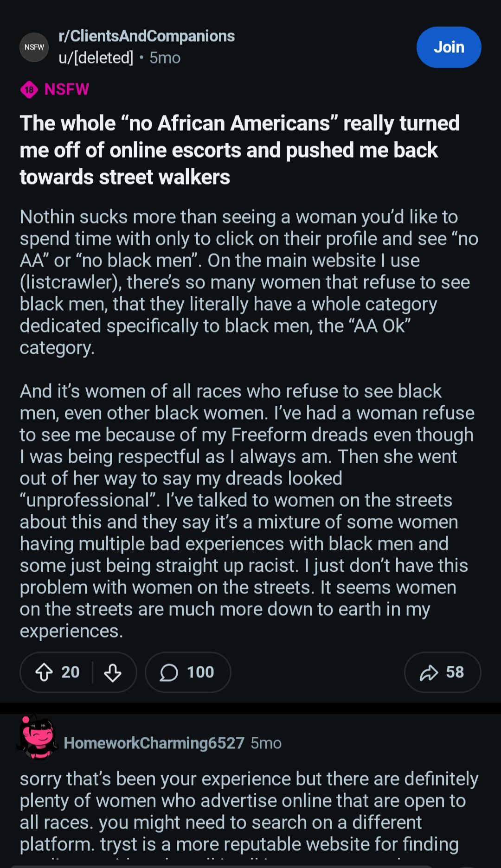Open the HomeworkCharming6527 user profile name

[154, 743]
